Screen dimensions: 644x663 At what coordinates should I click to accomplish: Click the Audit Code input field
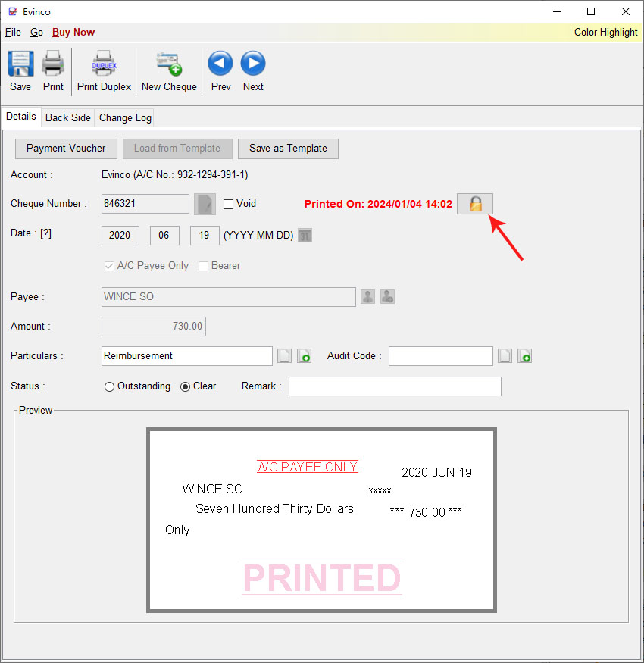[x=441, y=356]
